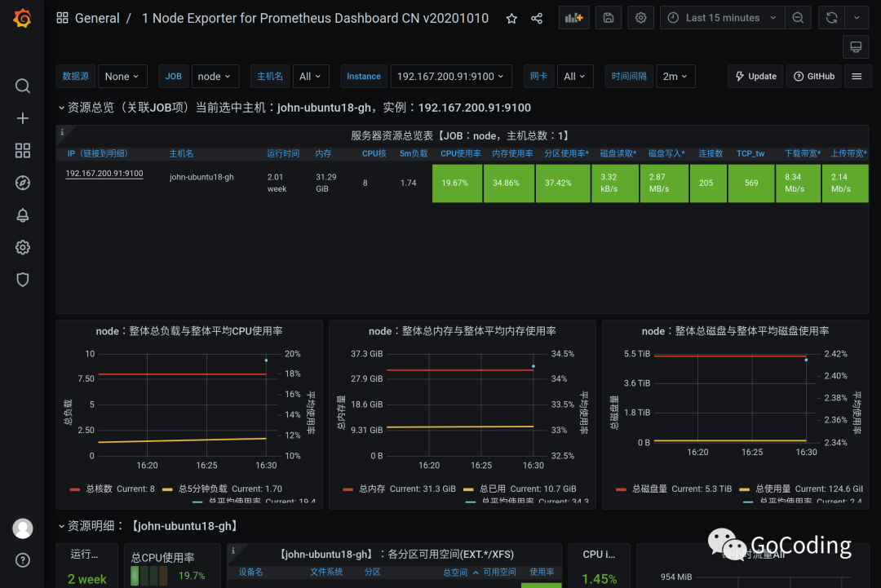This screenshot has height=588, width=881.
Task: Open the Last 15 minutes time picker
Action: pos(722,18)
